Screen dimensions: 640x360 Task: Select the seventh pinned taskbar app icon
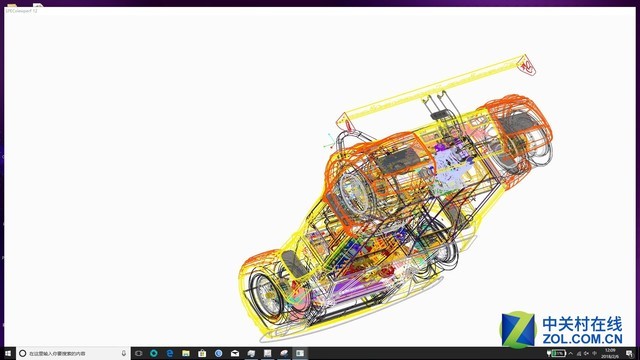coord(267,353)
